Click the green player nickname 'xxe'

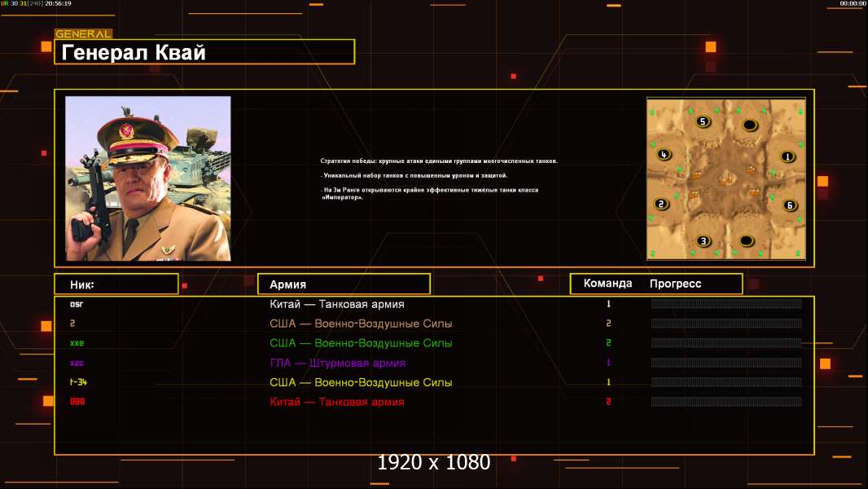pos(77,343)
